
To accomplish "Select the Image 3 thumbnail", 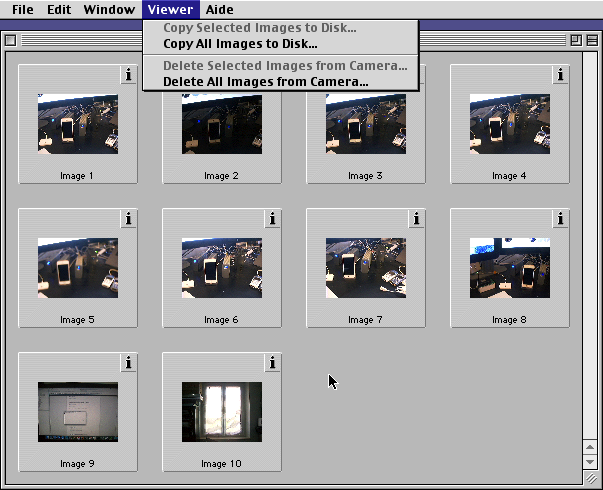I will pos(366,124).
